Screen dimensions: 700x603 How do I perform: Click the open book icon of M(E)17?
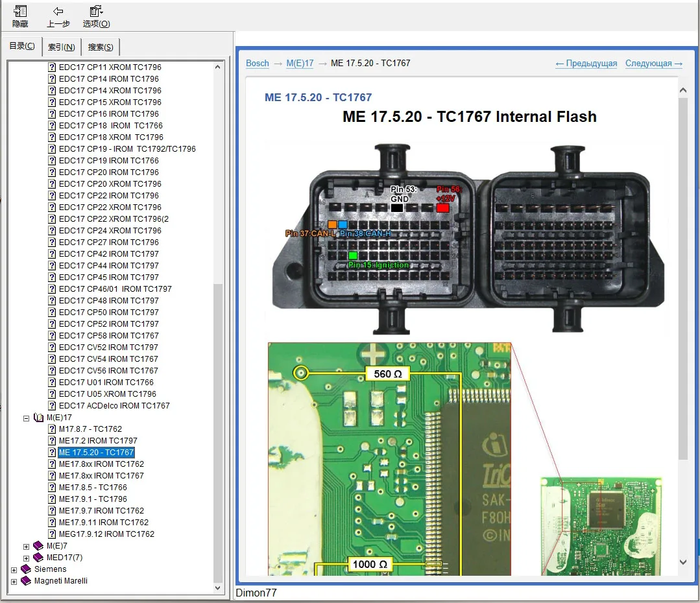(38, 418)
